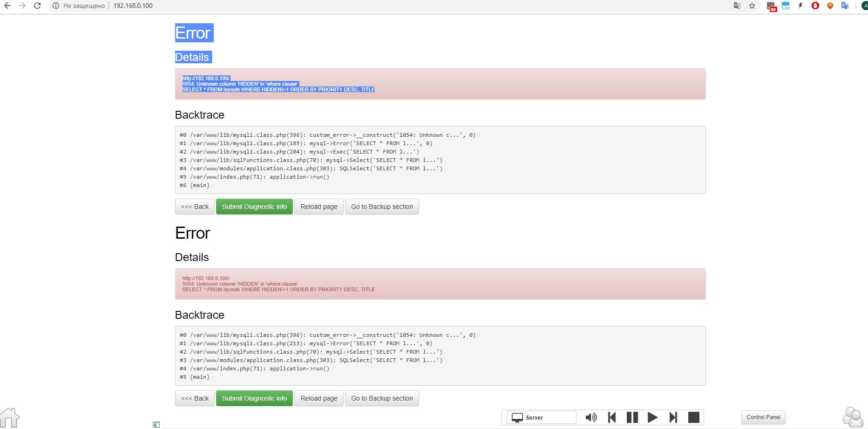Screen dimensions: 868x429
Task: Click the highlighted 'Error' heading
Action: (193, 33)
